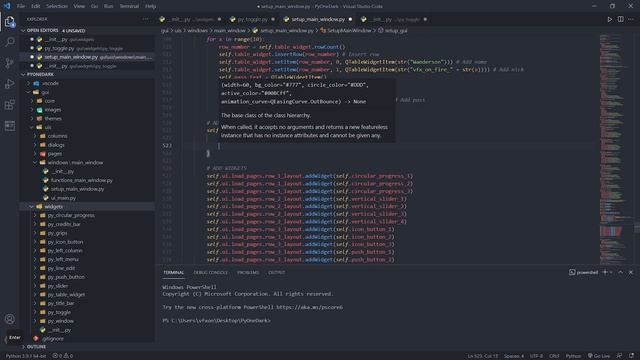Screen dimensions: 640x360
Task: Maximize the terminal panel with the chevron-up icon
Action: tap(620, 272)
